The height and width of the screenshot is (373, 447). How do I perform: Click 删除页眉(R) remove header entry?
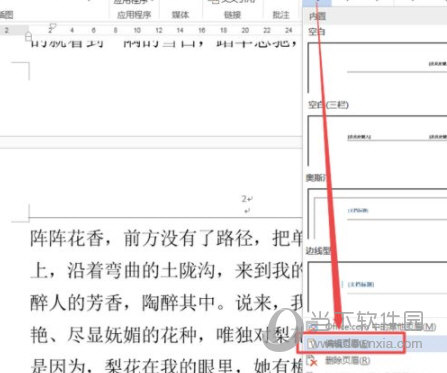click(347, 360)
